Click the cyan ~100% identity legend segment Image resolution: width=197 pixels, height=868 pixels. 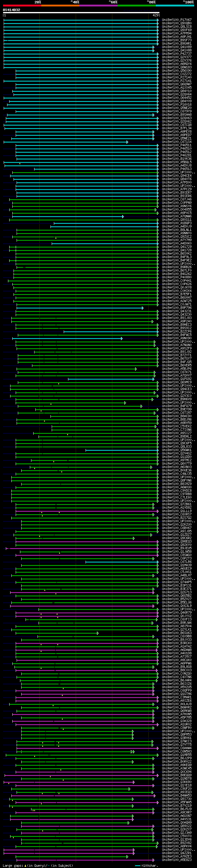tap(175, 6)
